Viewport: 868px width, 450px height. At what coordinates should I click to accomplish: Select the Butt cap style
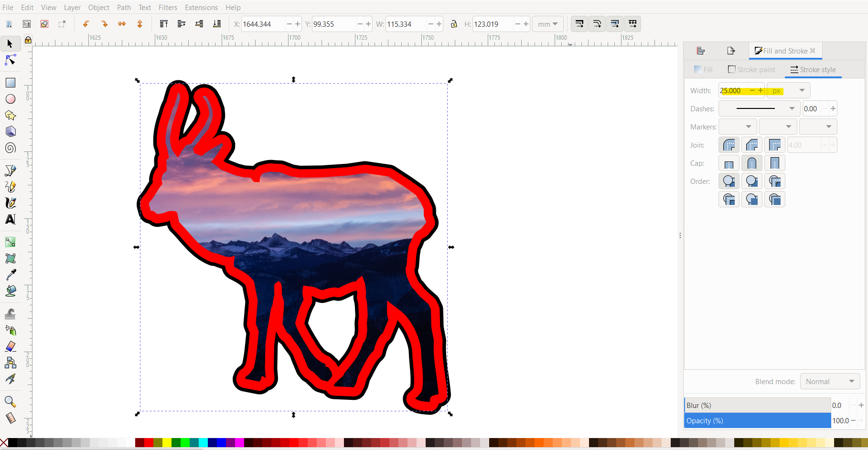click(x=729, y=163)
